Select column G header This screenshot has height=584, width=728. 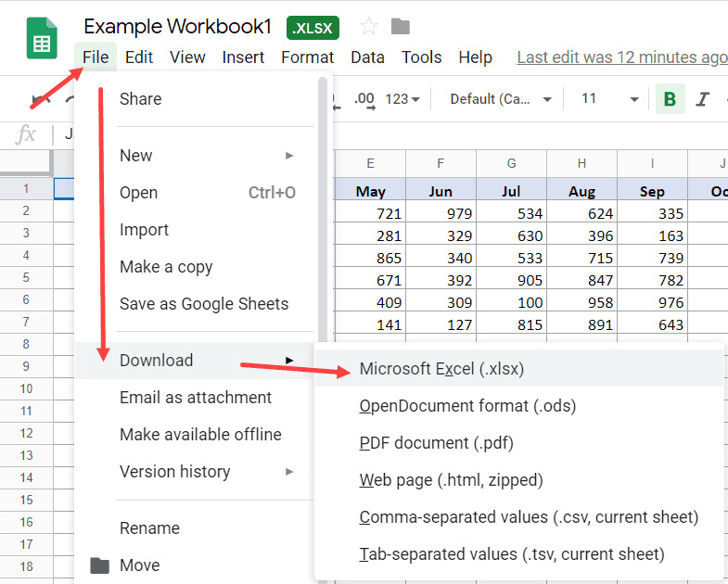point(511,163)
